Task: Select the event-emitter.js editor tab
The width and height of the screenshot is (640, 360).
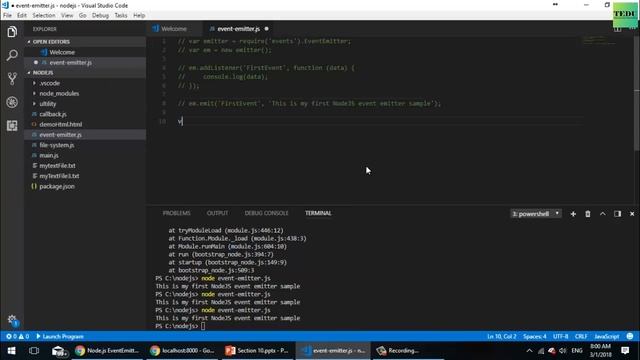Action: coord(238,29)
